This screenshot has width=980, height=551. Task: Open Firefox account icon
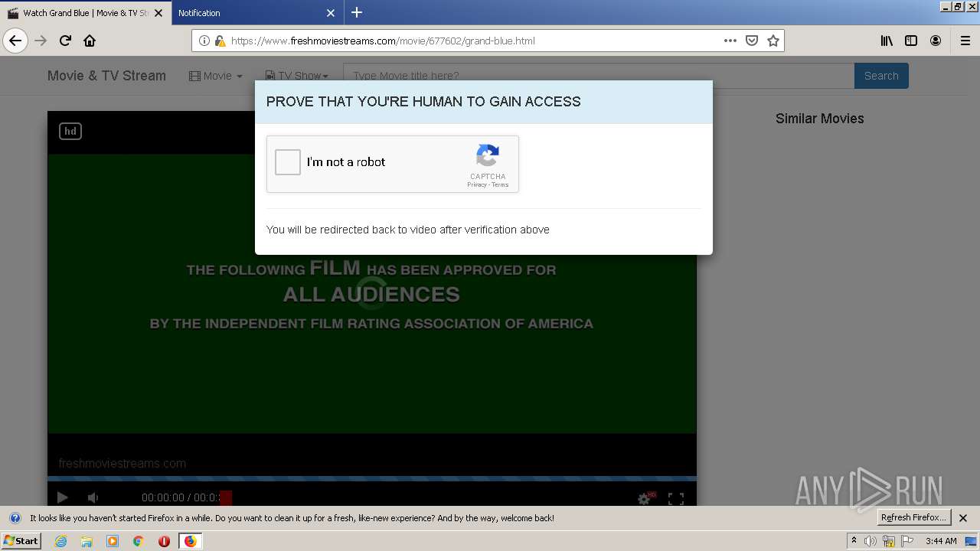pyautogui.click(x=936, y=41)
